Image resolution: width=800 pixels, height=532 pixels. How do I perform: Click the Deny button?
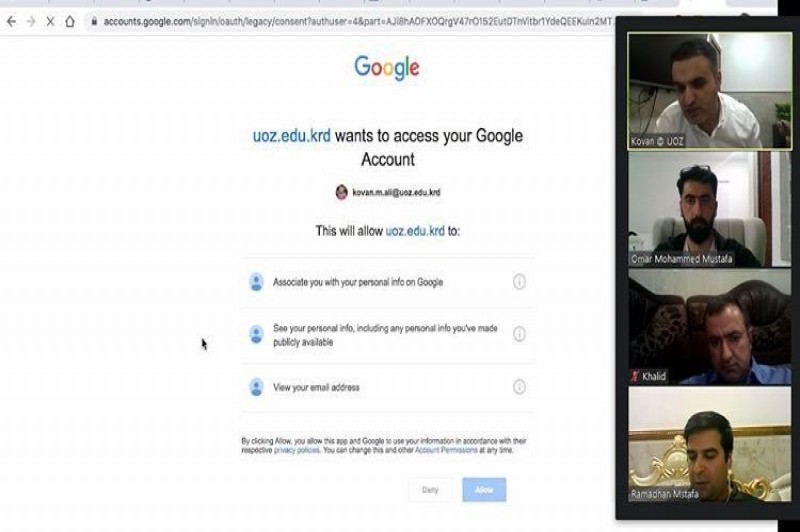tap(430, 490)
